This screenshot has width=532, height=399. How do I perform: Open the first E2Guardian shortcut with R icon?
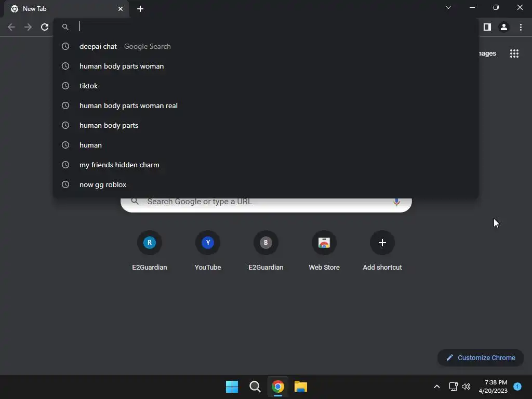coord(150,251)
